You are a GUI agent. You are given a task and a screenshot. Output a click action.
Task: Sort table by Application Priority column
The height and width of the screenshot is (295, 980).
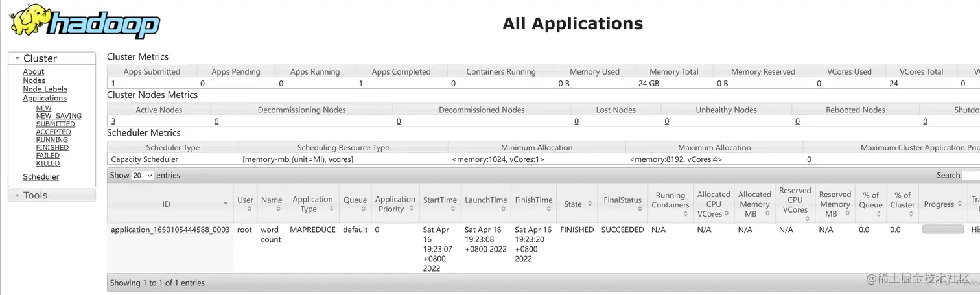coord(395,204)
